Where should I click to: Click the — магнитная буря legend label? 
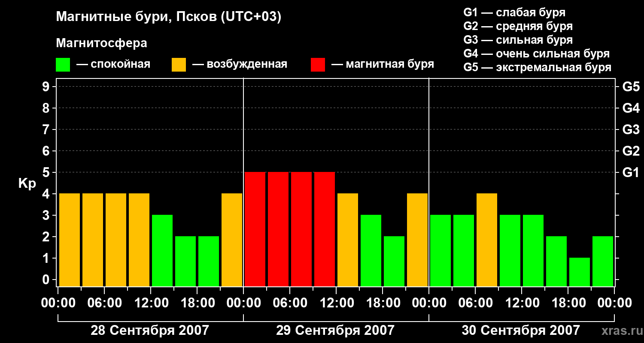(x=383, y=64)
